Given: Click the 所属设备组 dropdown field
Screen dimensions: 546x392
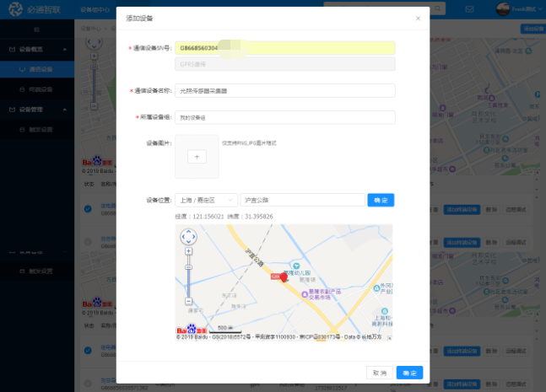Looking at the screenshot, I should tap(284, 118).
